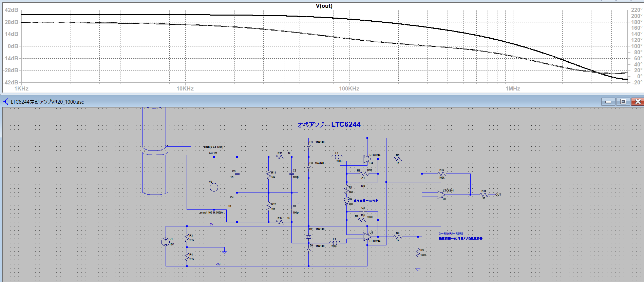Click the V(out) trace label in plot

coord(324,6)
